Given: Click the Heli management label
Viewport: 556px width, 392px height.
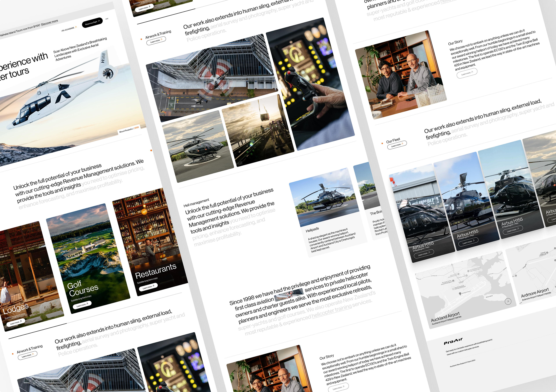Looking at the screenshot, I should click(196, 203).
